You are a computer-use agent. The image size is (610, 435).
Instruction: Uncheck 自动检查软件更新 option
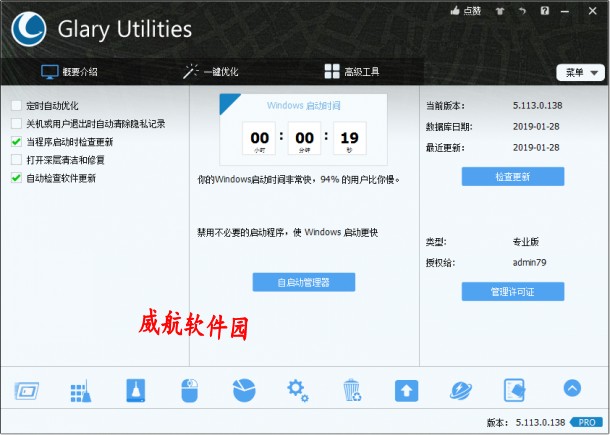point(16,177)
